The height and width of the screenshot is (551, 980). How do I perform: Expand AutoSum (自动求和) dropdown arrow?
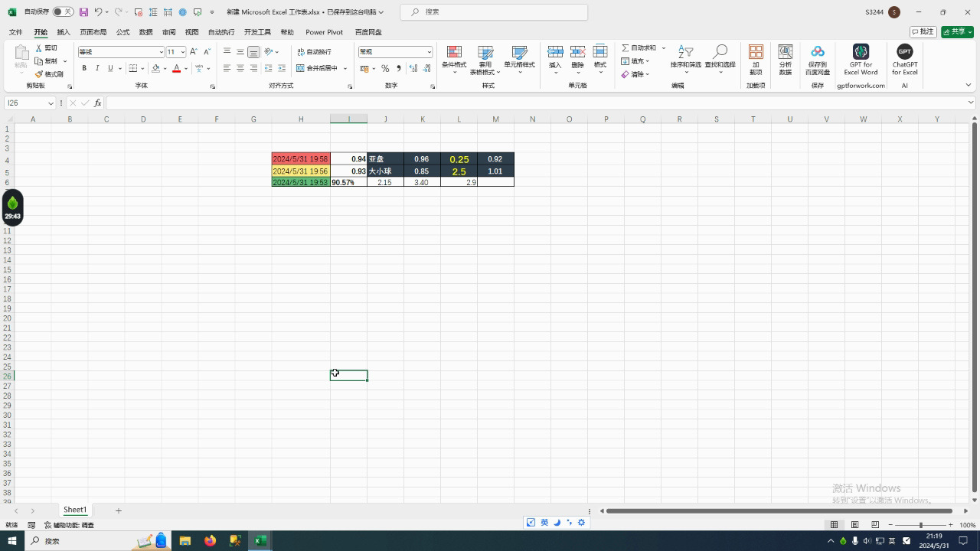663,47
